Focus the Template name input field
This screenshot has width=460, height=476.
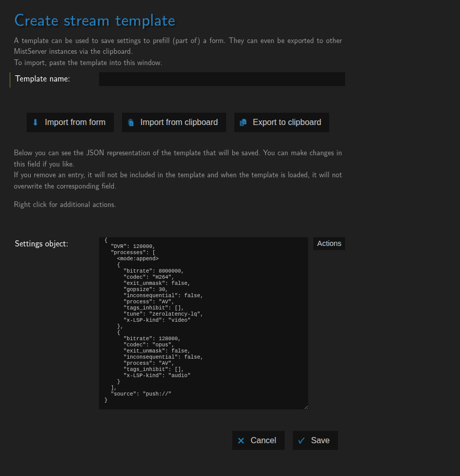pyautogui.click(x=222, y=79)
